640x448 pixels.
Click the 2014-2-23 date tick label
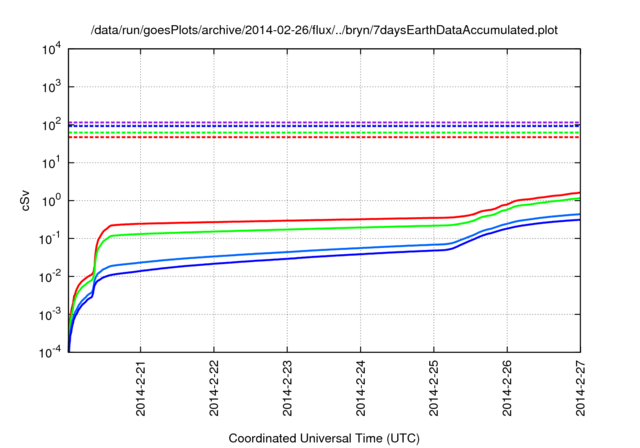(x=287, y=388)
